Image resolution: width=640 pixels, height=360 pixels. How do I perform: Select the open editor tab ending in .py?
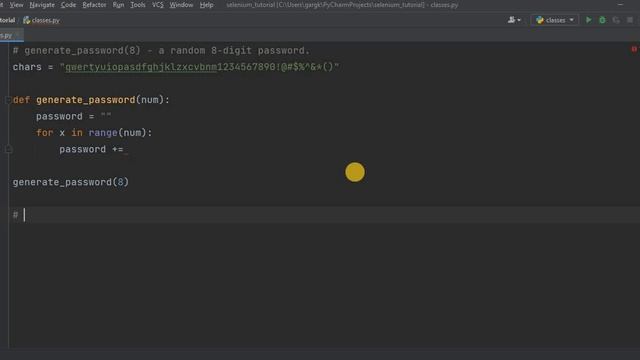(x=11, y=36)
